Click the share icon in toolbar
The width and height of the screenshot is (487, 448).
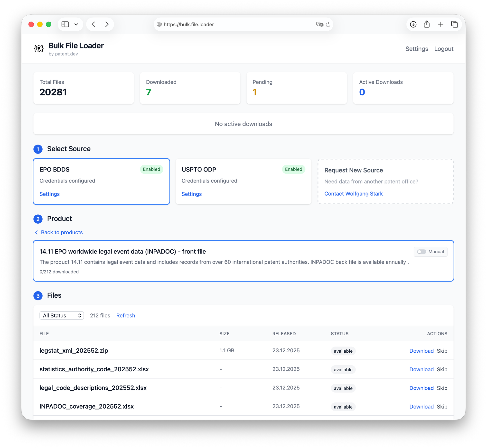point(427,24)
